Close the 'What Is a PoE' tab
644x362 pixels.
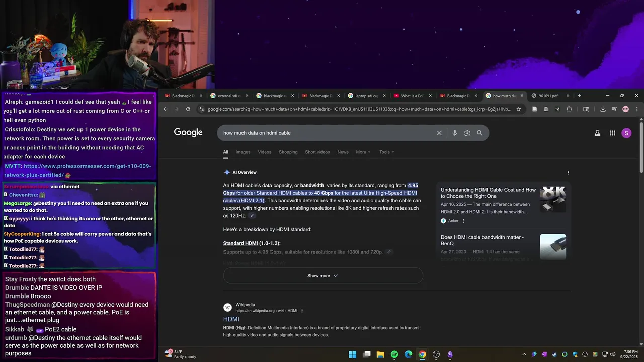[x=430, y=96]
